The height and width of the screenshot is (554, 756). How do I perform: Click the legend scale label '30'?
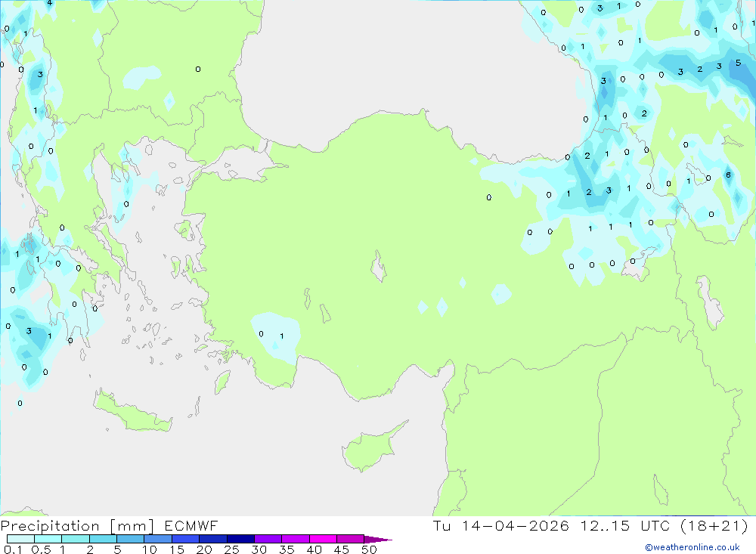[x=259, y=549]
